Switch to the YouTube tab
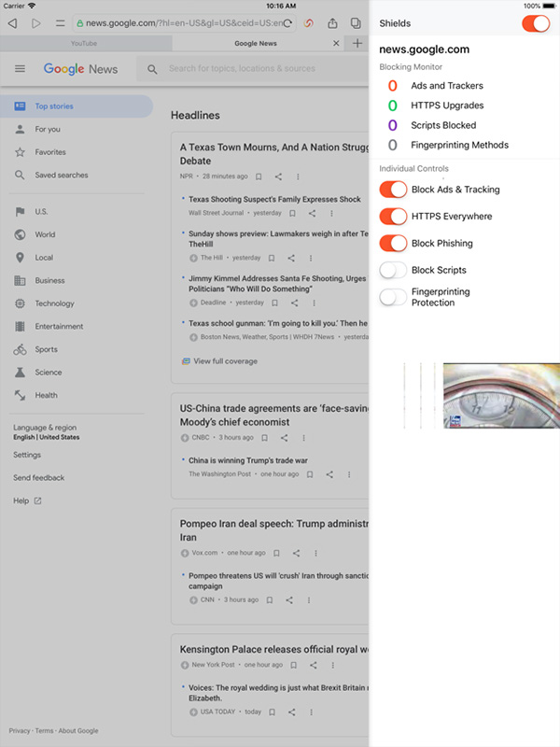 click(83, 43)
